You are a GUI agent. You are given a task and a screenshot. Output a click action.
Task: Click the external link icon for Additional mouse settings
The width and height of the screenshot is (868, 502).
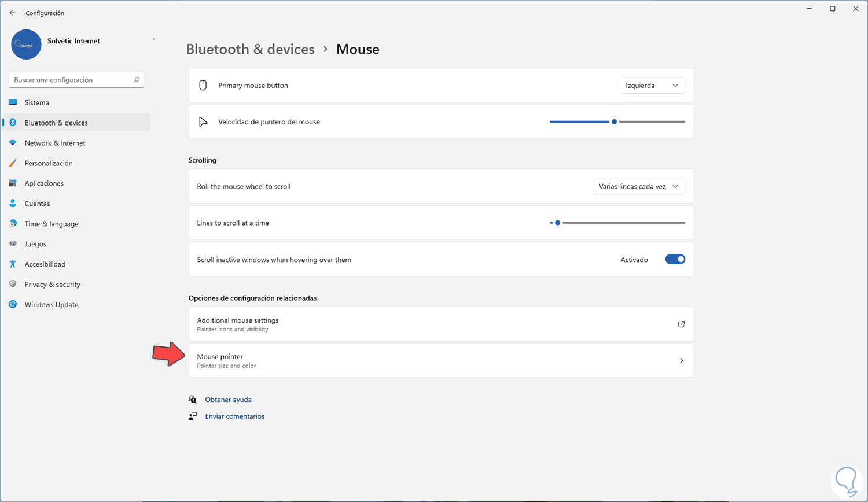[681, 324]
